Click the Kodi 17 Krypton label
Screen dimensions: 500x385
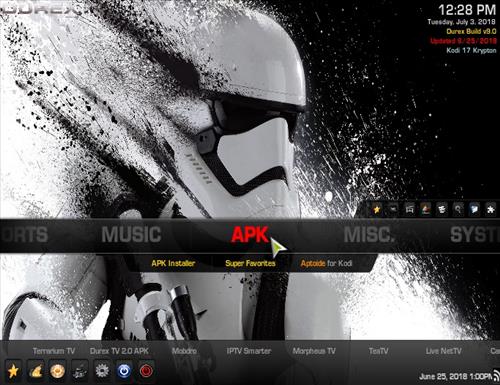pos(471,51)
